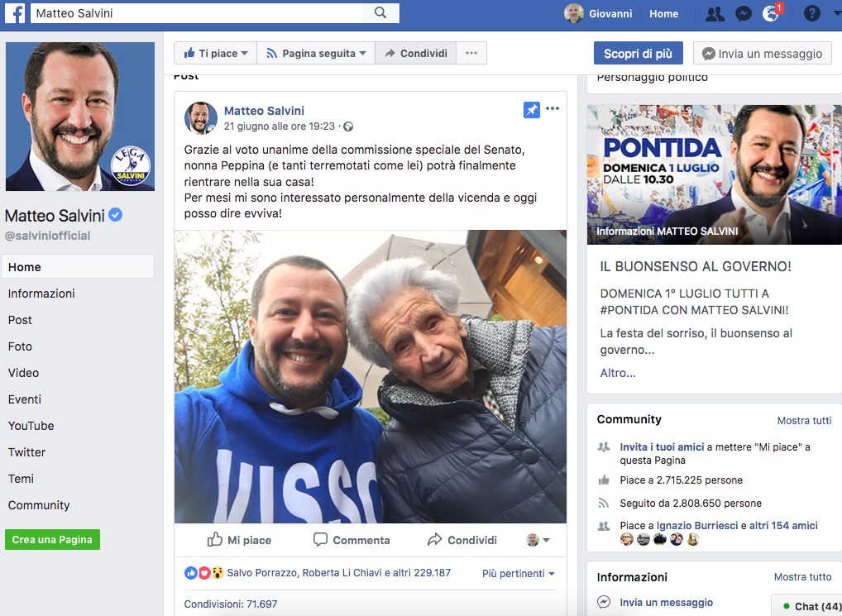Open the page actions ellipsis button
The image size is (842, 616).
pos(471,53)
